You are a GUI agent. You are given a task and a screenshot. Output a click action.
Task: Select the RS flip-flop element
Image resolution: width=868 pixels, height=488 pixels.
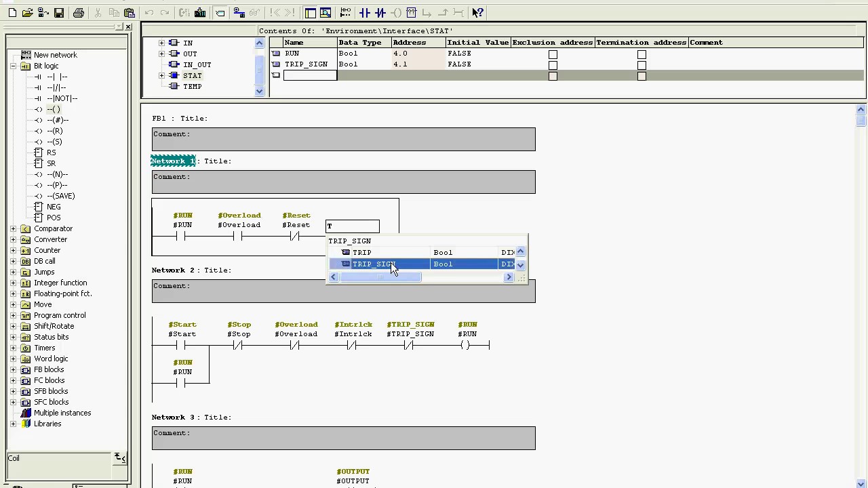point(52,152)
